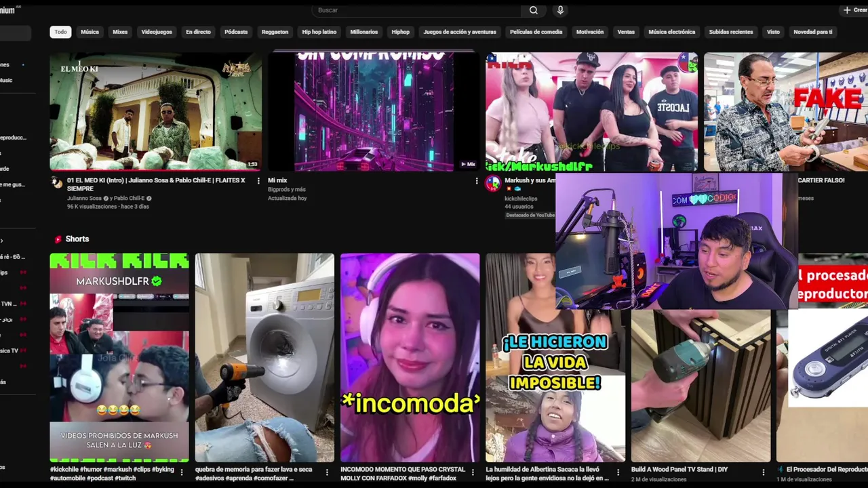Open the Mi mix neon city thumbnail
868x488 pixels.
(x=374, y=112)
